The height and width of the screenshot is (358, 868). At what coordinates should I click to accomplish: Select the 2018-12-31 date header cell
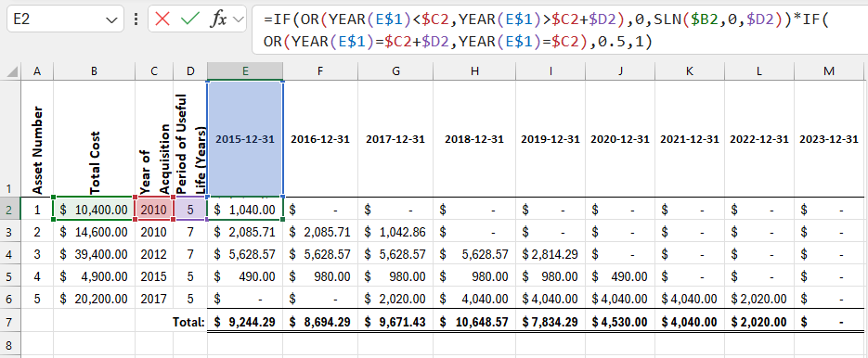474,138
